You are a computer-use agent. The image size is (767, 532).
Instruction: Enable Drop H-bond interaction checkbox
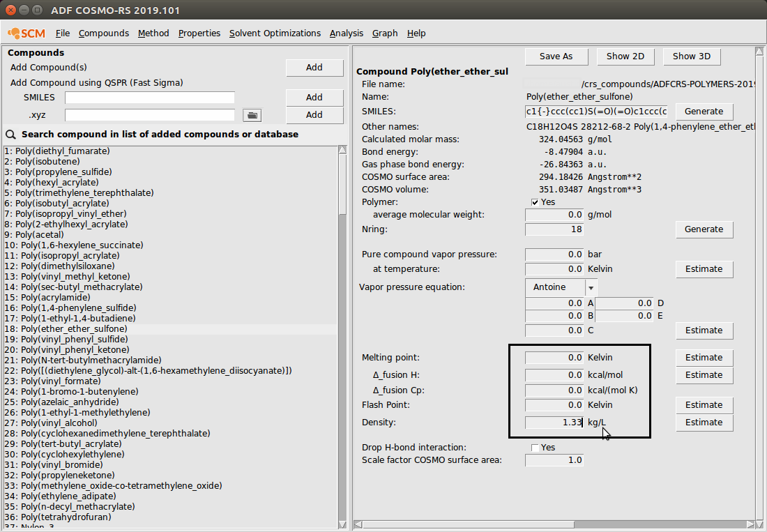(535, 447)
